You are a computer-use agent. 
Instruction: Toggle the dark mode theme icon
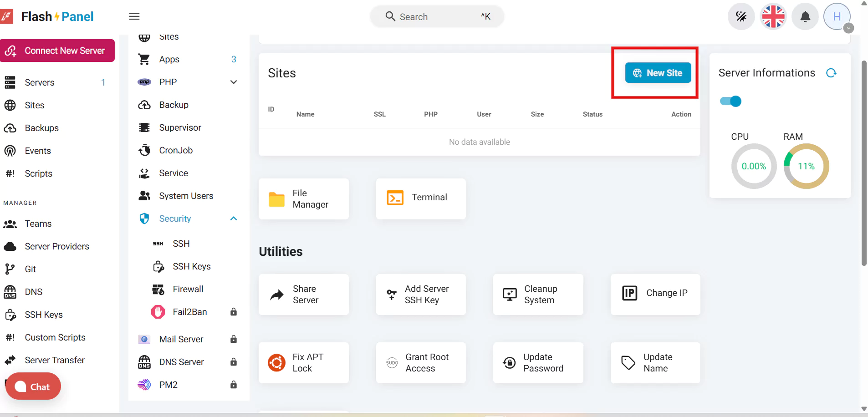(x=741, y=17)
